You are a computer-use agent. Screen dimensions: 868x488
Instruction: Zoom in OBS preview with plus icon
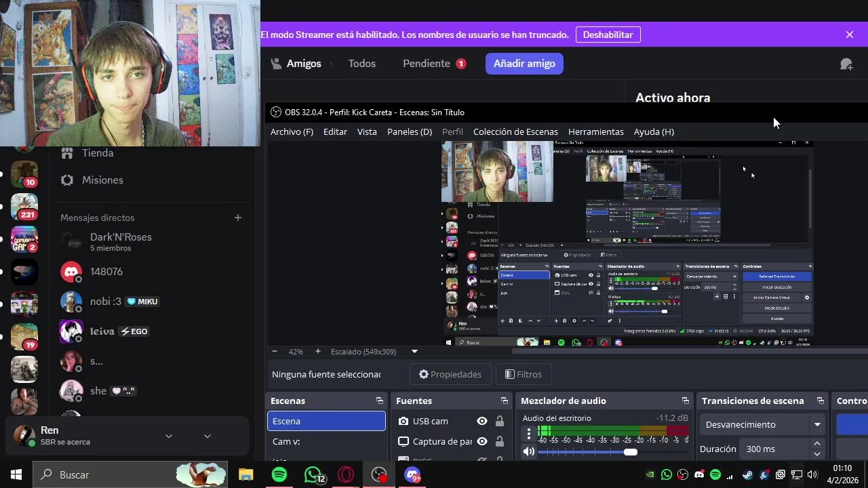click(317, 352)
